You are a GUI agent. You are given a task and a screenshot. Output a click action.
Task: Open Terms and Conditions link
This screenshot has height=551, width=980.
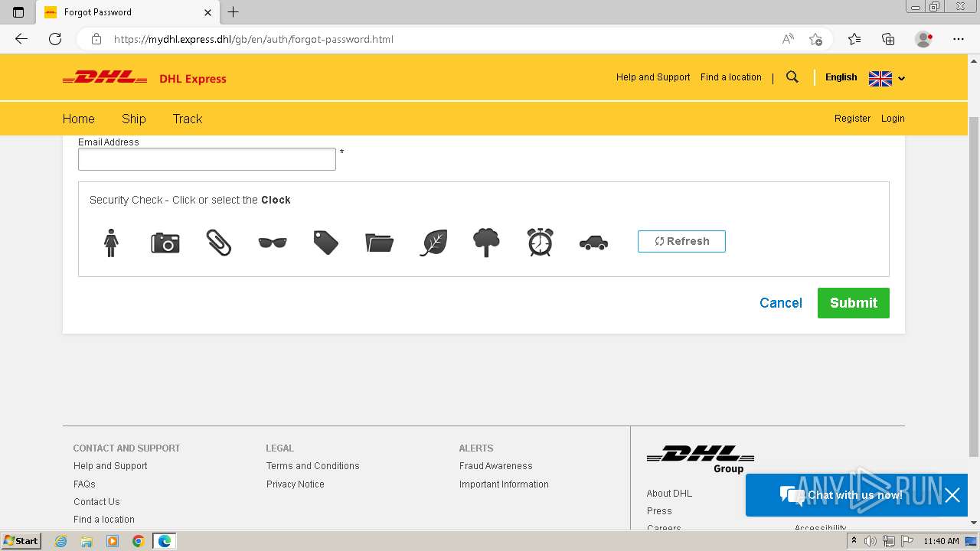313,466
